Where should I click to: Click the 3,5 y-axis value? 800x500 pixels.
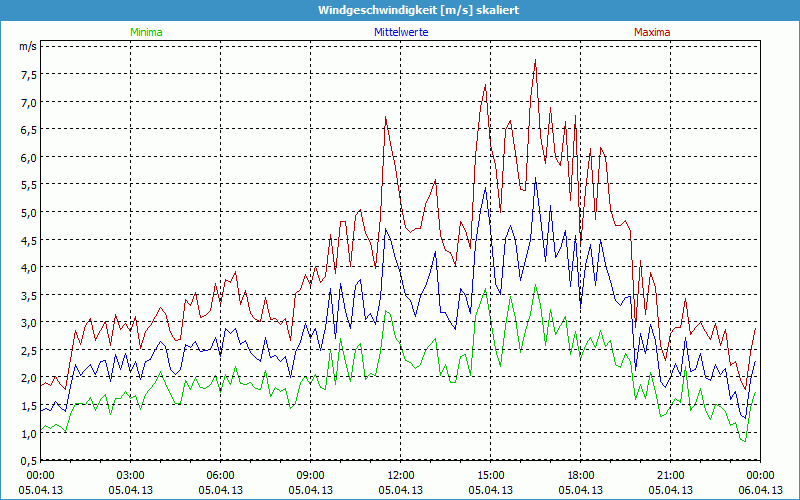pos(29,295)
